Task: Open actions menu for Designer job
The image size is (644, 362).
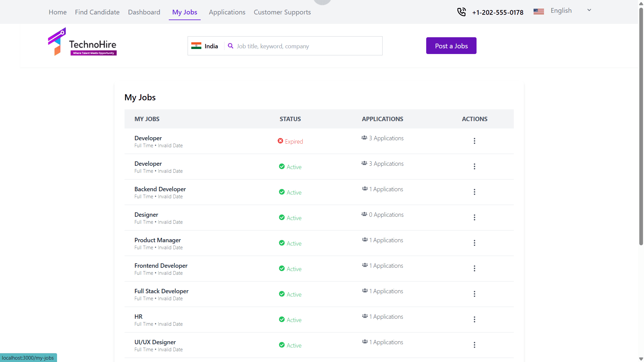Action: (x=475, y=217)
